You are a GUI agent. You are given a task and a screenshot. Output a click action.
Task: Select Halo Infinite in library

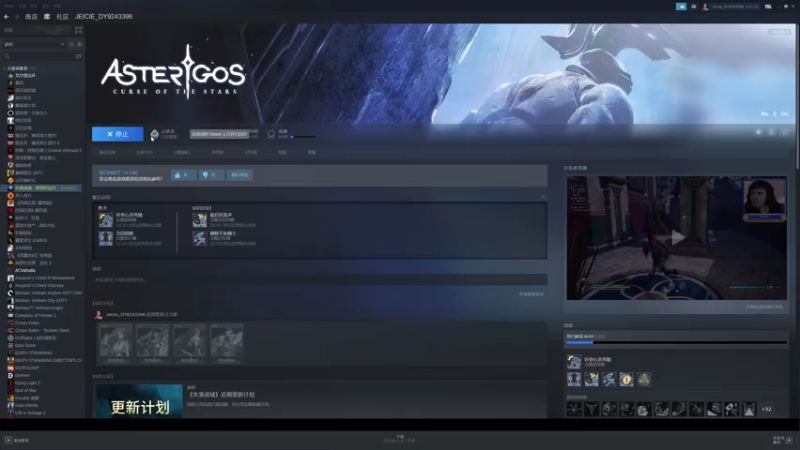click(x=27, y=406)
